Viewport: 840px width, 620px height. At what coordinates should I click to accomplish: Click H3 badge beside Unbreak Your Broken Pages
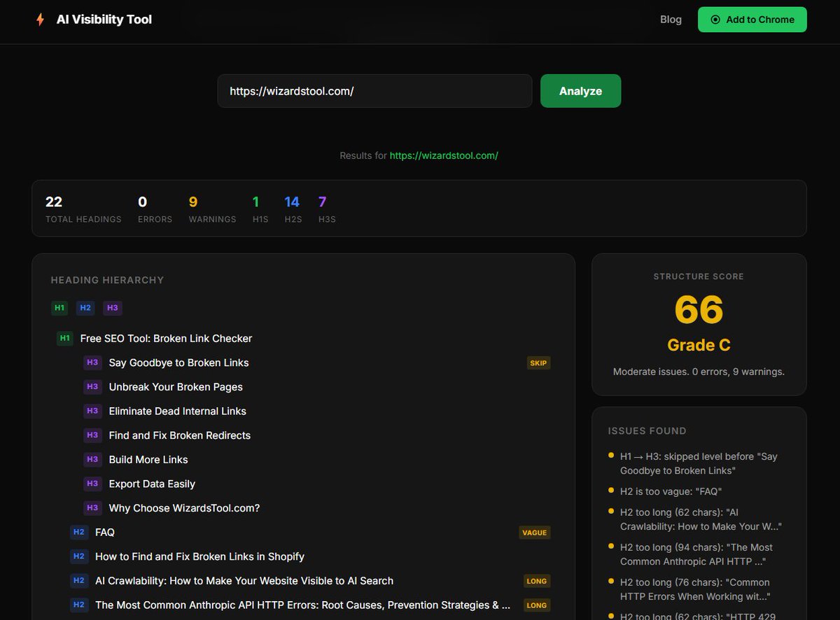coord(92,387)
